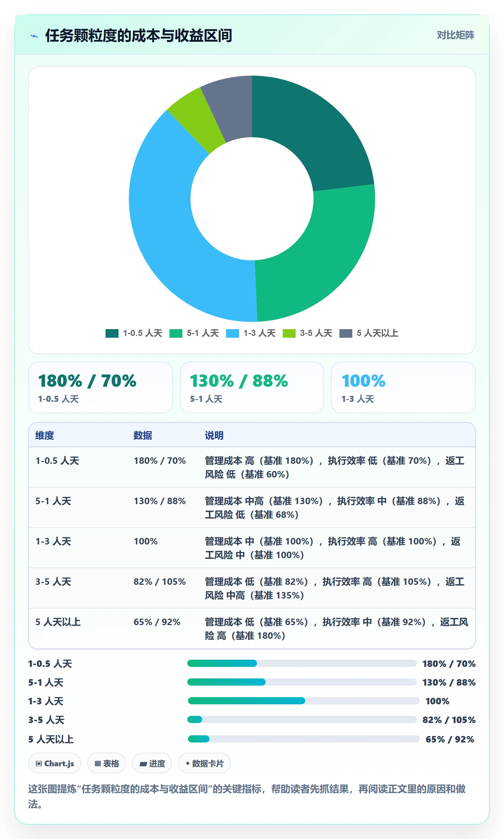Click the Chart.js tag icon
The height and width of the screenshot is (839, 504).
[39, 763]
